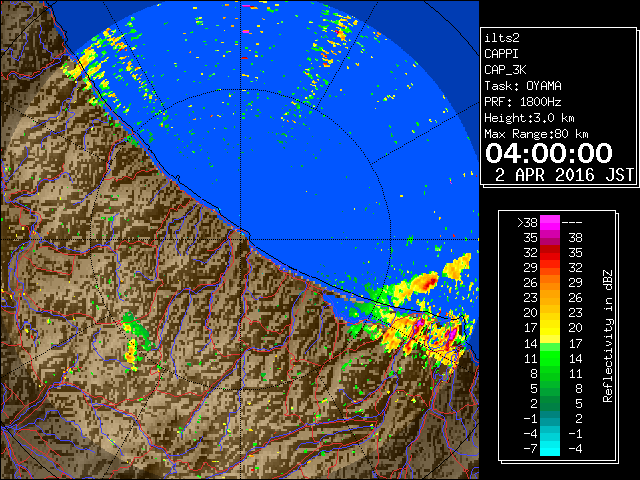640x480 pixels.
Task: Pick the magenta >38 dBZ legend color
Action: 550,222
